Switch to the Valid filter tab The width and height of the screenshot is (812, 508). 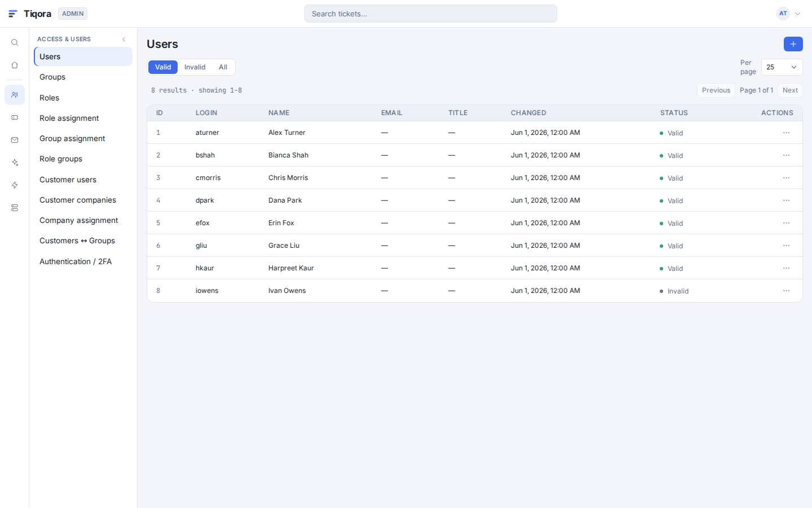tap(163, 67)
